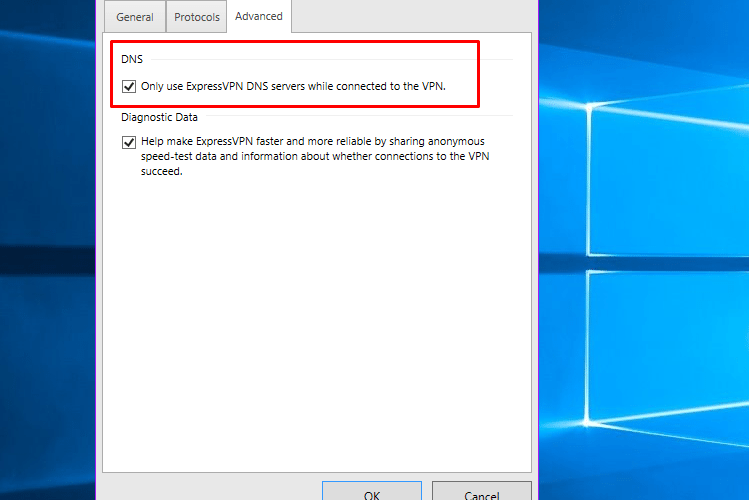
Task: Click the DNS section heading
Action: click(132, 59)
